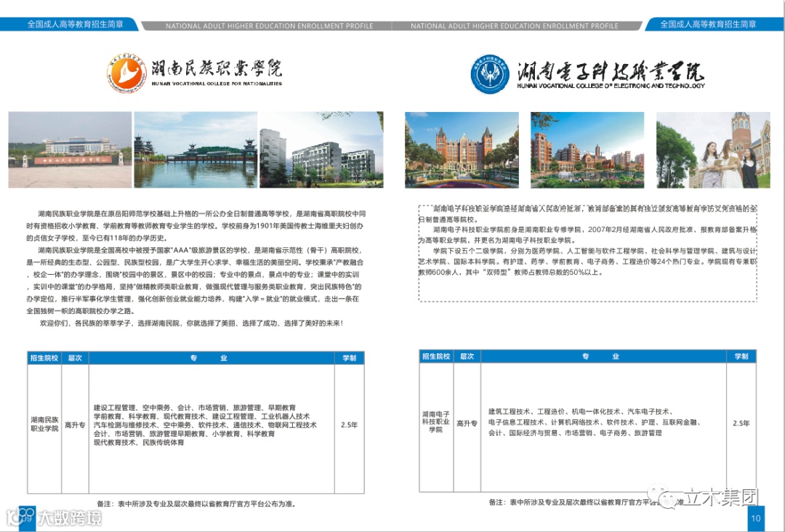This screenshot has height=532, width=785.
Task: Click the right table header 学制
Action: coord(741,356)
